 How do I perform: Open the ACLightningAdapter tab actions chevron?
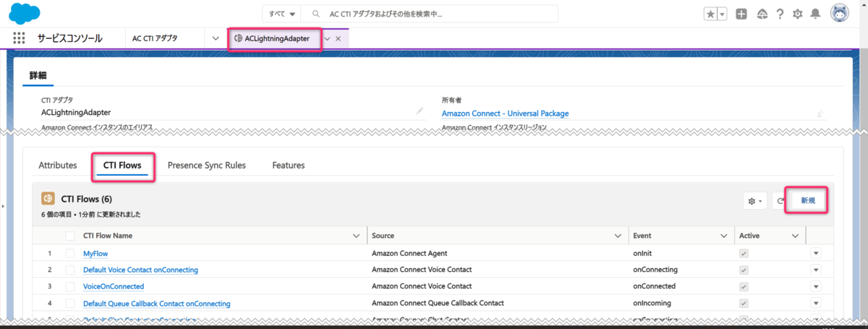click(x=327, y=38)
